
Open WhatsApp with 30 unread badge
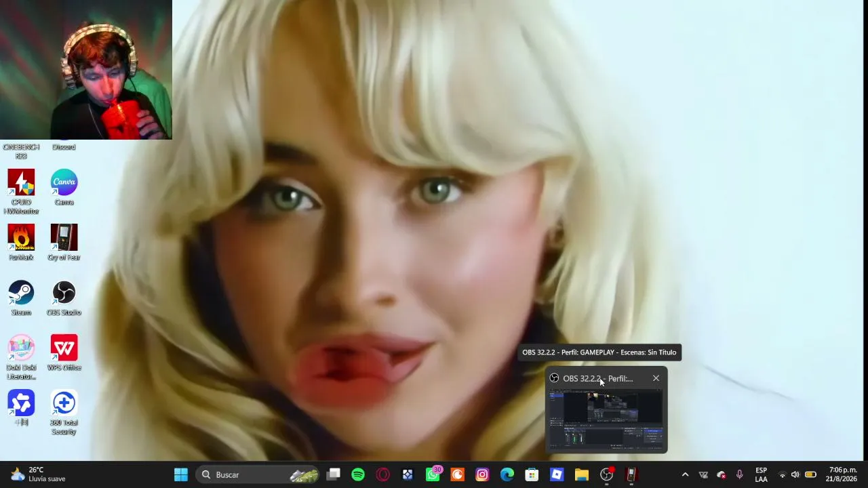pyautogui.click(x=433, y=474)
